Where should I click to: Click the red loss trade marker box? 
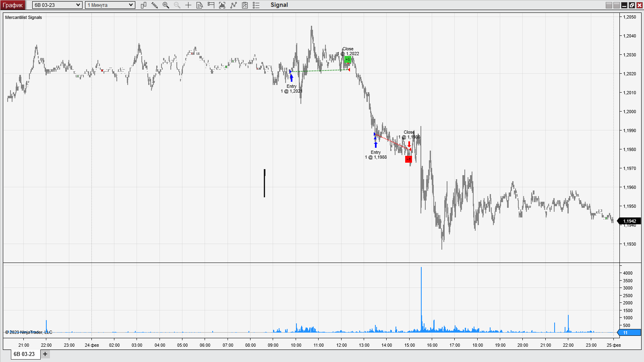(408, 159)
